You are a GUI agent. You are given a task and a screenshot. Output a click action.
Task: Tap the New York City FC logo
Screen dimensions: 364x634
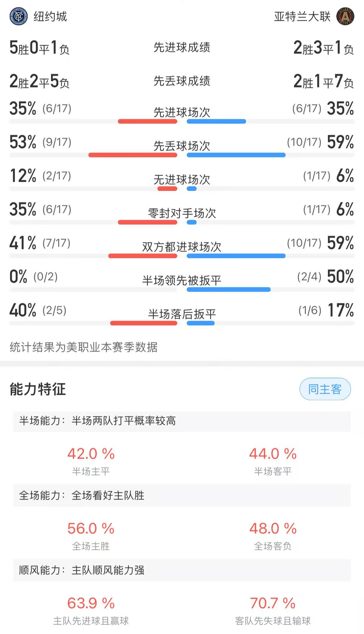[19, 17]
